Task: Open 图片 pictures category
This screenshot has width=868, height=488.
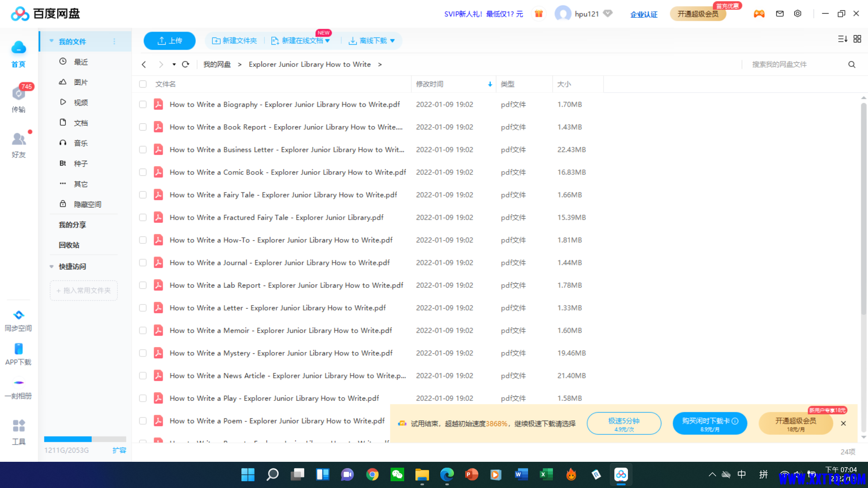Action: [80, 82]
